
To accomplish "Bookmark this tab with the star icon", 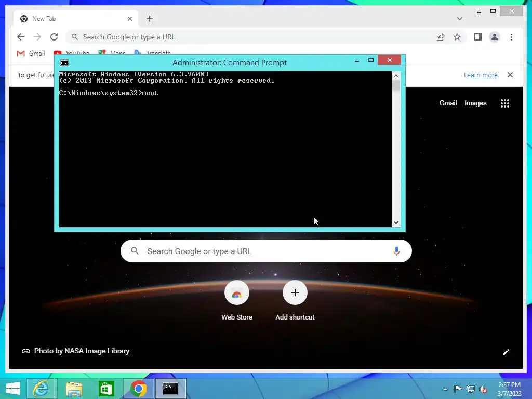I will click(x=457, y=37).
